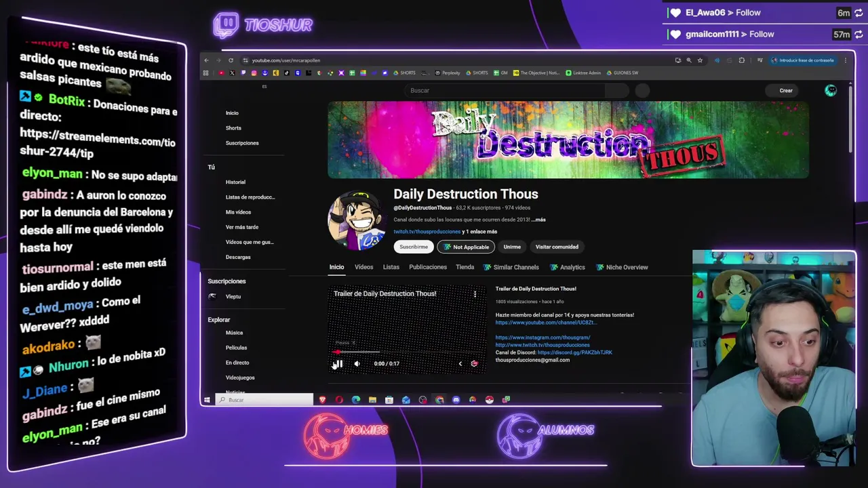Switch to the Tienda channel tab

click(465, 267)
